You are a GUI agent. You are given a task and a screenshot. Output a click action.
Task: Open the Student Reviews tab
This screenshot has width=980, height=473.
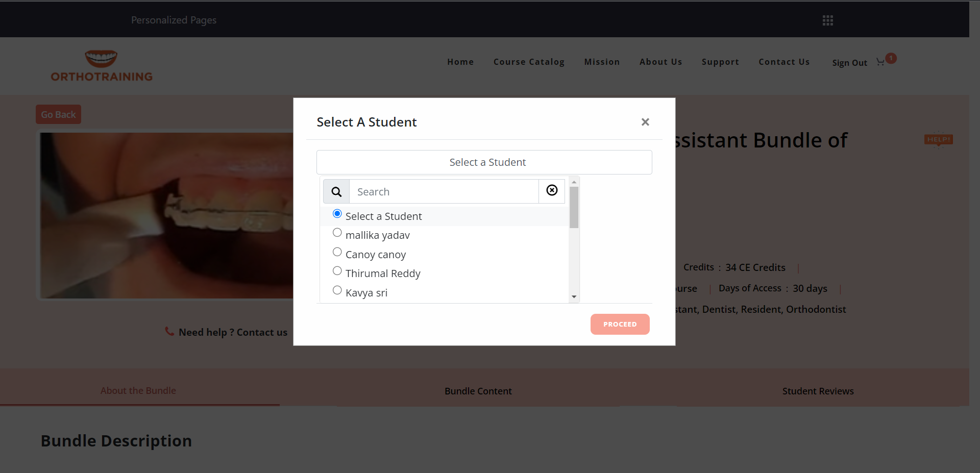click(818, 391)
